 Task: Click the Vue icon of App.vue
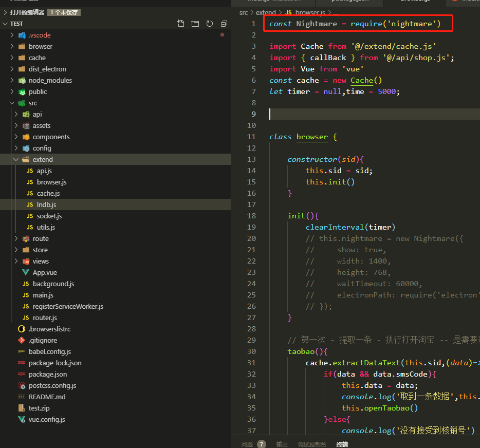pos(26,273)
